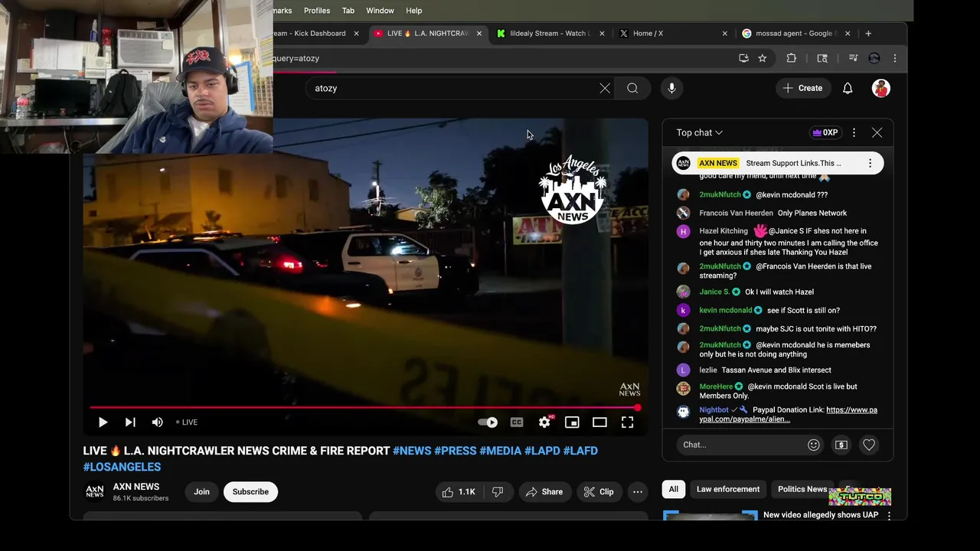Select the Politics News chip
The image size is (980, 551).
click(x=802, y=489)
